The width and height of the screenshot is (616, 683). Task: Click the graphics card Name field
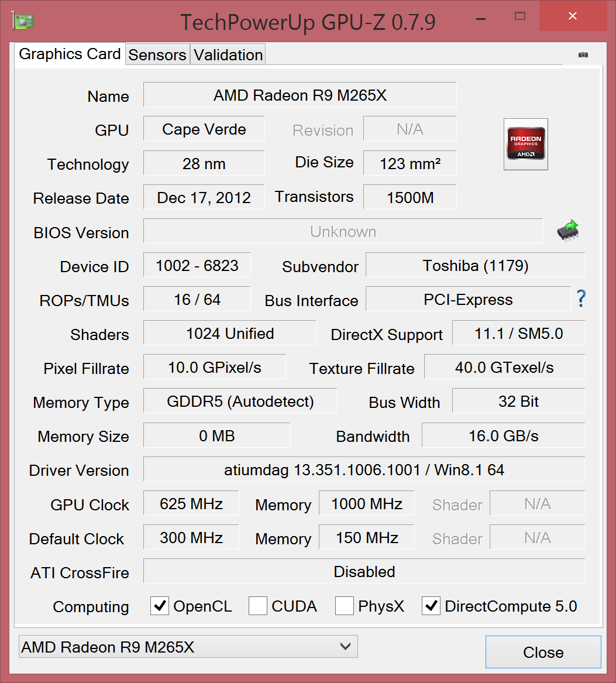300,95
